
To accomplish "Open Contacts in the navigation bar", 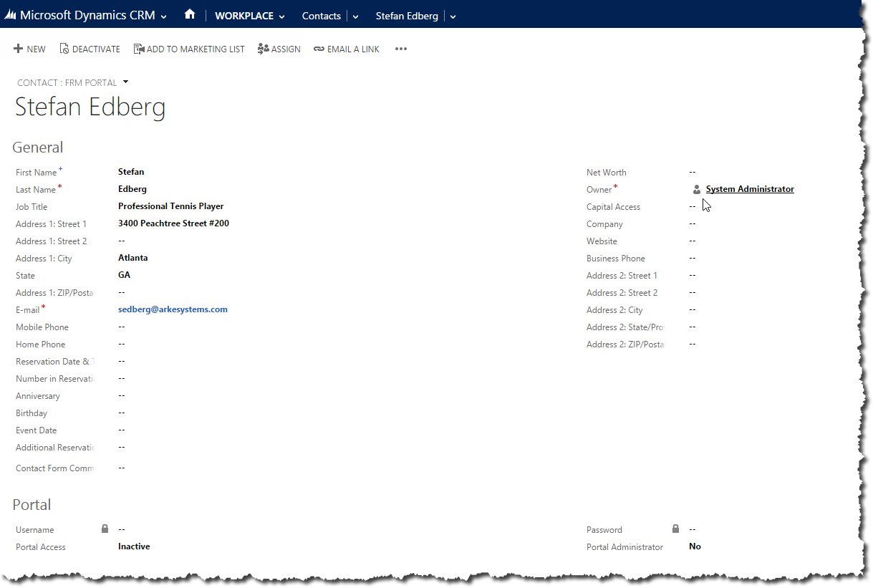I will (322, 16).
